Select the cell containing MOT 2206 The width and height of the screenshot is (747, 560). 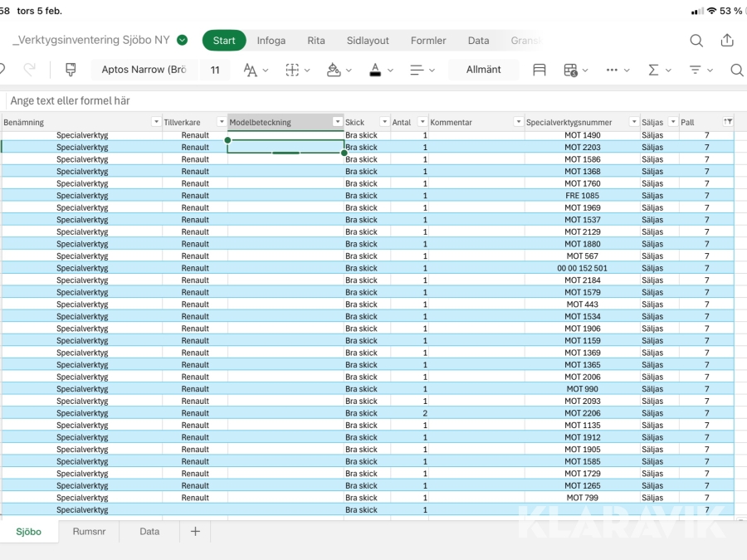click(x=582, y=413)
